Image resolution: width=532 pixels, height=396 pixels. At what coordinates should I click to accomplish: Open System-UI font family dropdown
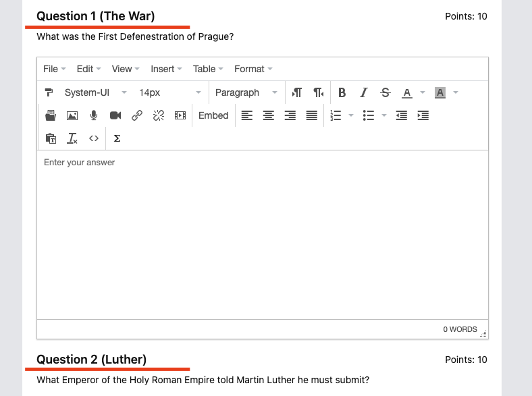pos(96,92)
